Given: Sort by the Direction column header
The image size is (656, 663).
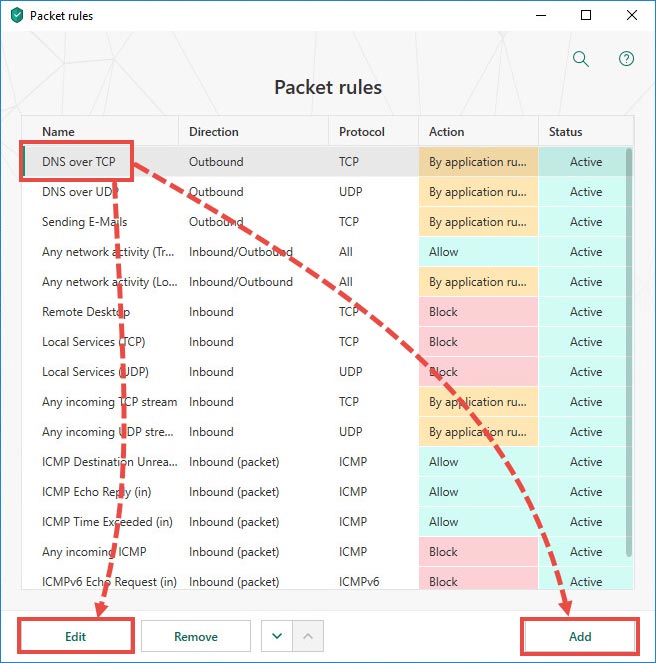Looking at the screenshot, I should (214, 132).
